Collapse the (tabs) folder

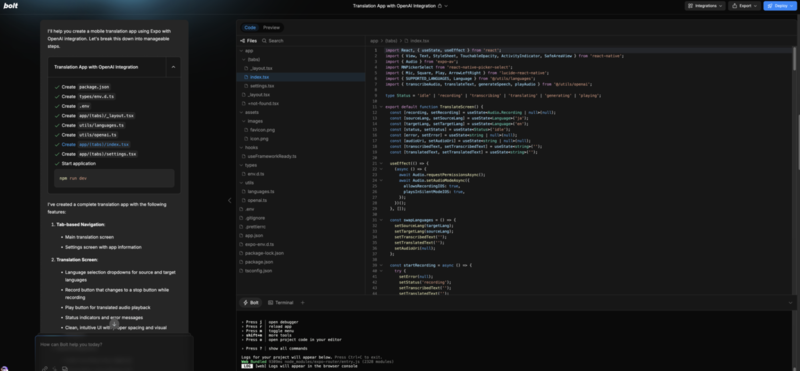pos(301,60)
